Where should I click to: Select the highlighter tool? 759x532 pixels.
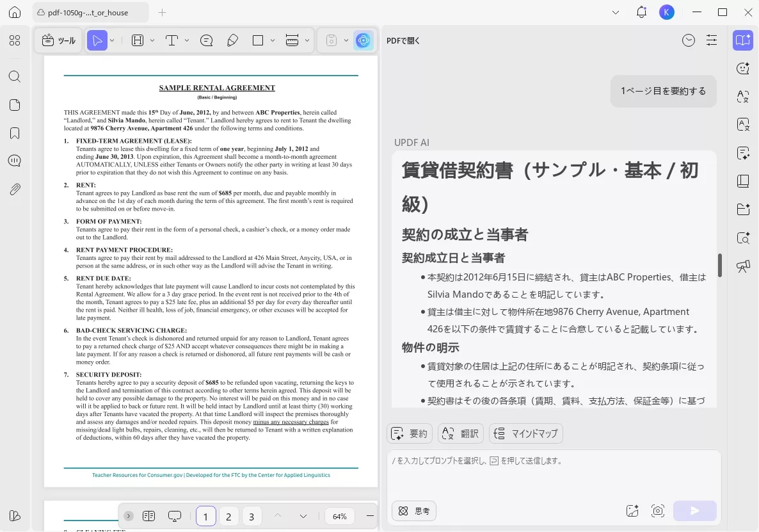(232, 40)
